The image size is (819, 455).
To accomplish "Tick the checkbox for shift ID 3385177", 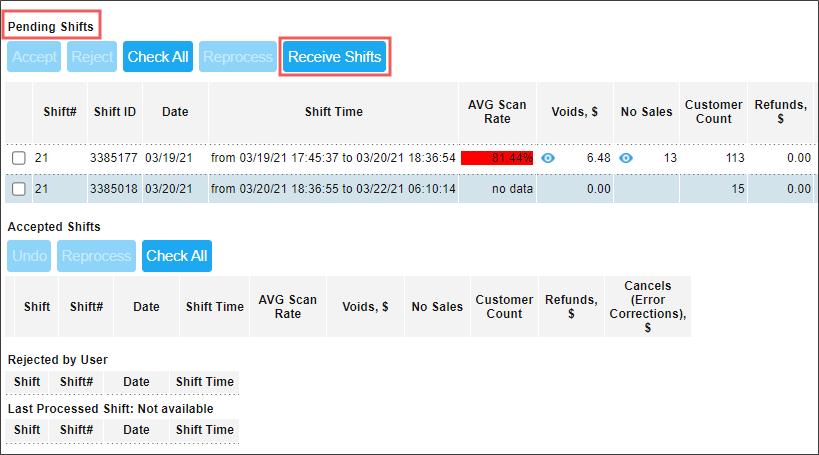I will point(19,158).
